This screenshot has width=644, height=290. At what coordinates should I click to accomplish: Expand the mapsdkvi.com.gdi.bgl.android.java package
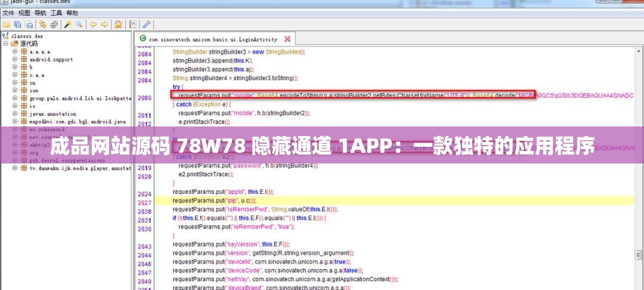coord(15,122)
